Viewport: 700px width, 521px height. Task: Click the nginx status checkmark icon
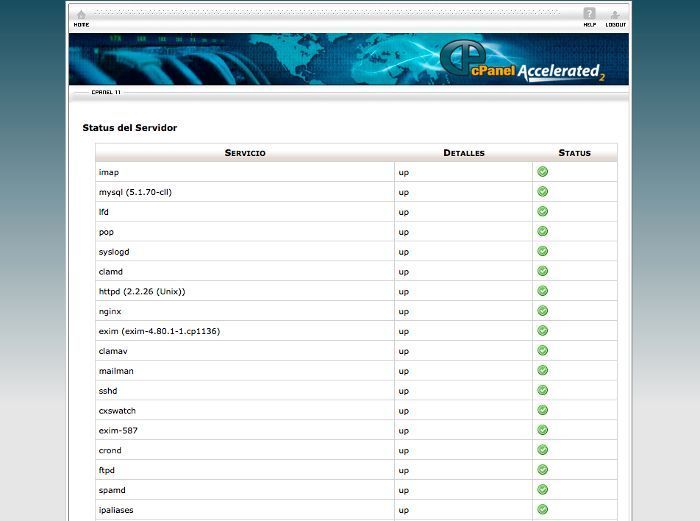[x=543, y=310]
